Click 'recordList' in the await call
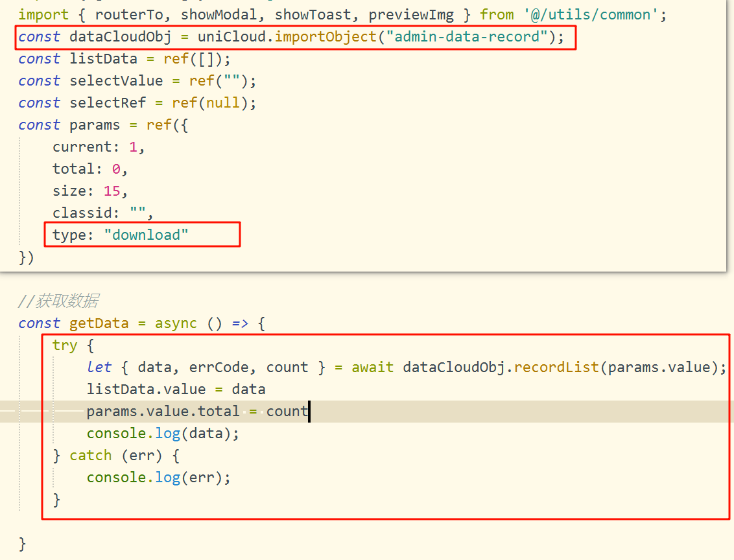734x560 pixels. (x=556, y=367)
